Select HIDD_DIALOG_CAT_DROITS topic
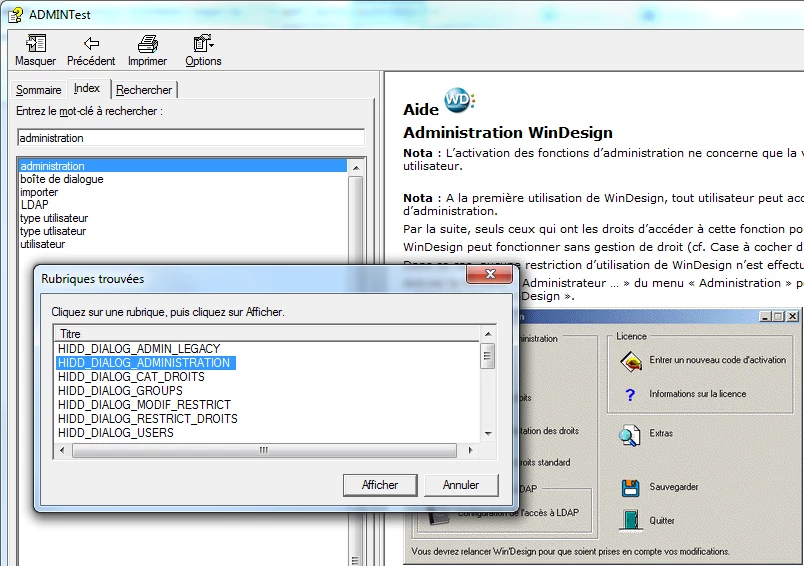The image size is (804, 566). click(131, 377)
